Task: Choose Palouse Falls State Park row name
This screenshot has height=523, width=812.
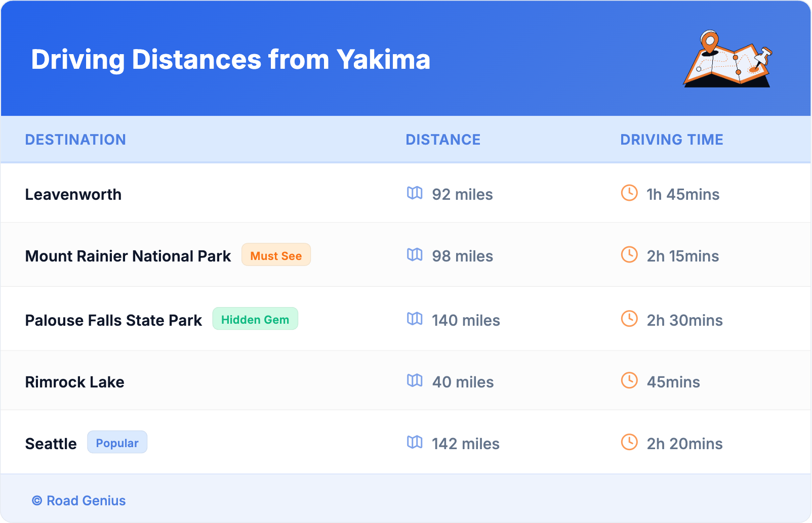Action: click(113, 321)
